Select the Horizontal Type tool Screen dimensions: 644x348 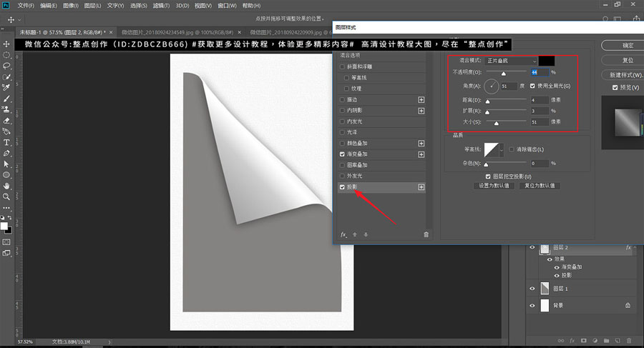click(7, 142)
